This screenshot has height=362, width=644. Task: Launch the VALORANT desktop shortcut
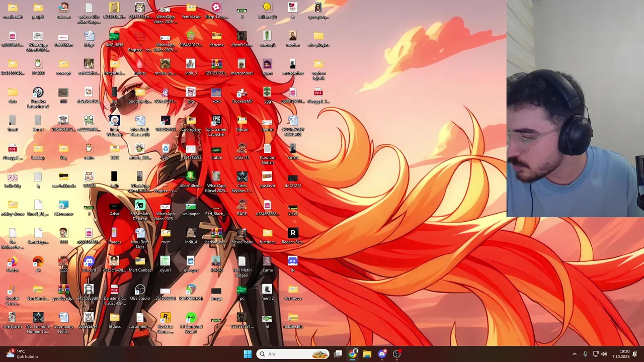[x=165, y=123]
